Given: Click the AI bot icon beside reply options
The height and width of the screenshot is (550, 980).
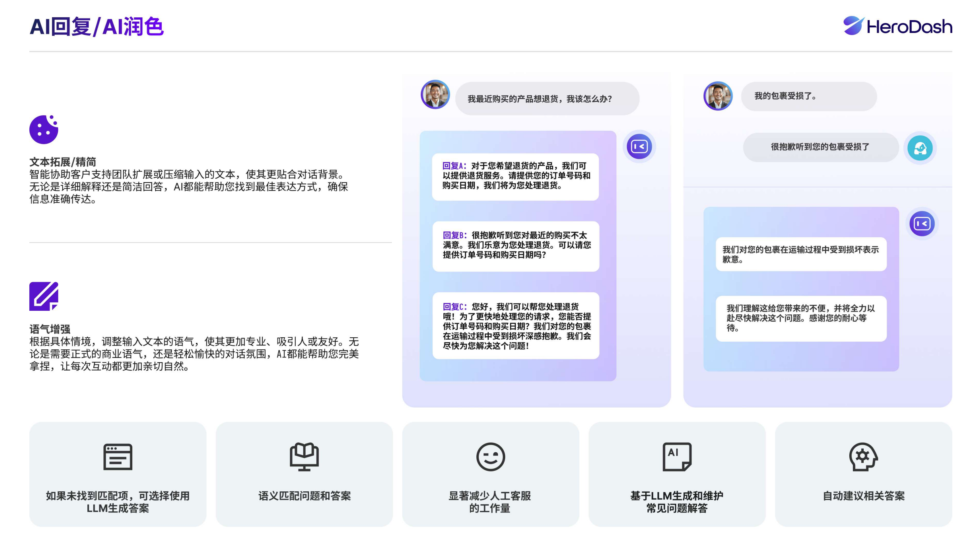Looking at the screenshot, I should 639,146.
